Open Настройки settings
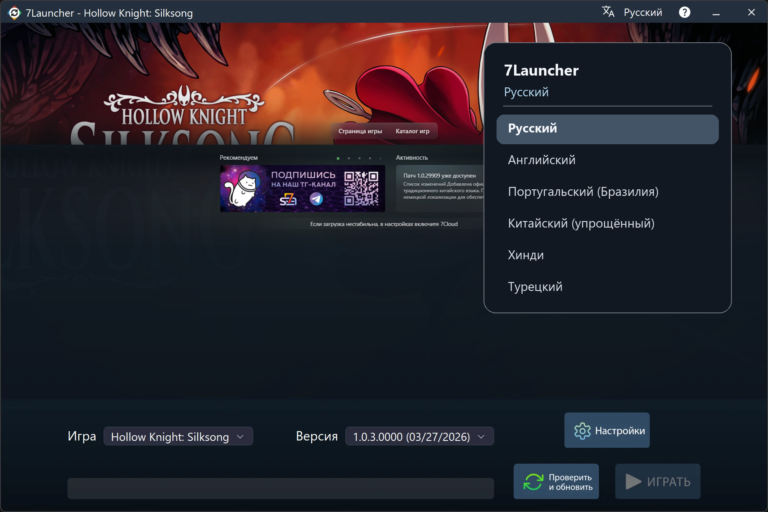The width and height of the screenshot is (768, 512). click(x=607, y=430)
